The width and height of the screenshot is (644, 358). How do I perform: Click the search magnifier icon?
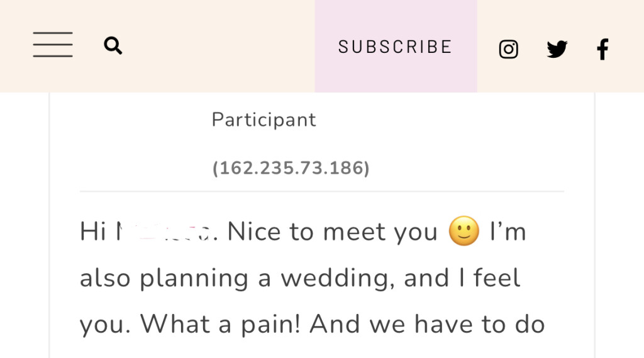[x=113, y=46]
